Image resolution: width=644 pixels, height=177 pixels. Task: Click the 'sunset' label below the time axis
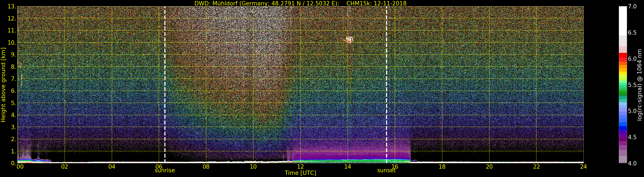tap(386, 171)
